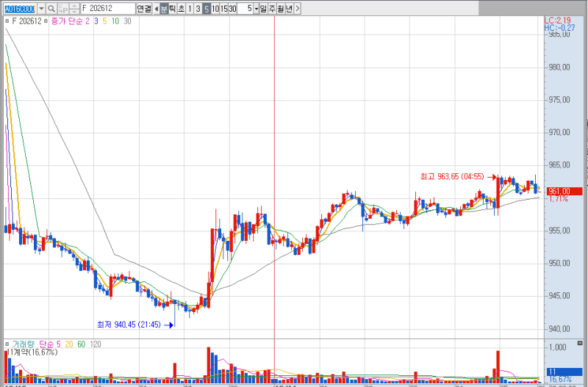The height and width of the screenshot is (387, 588).
Task: Click the 거래량 volume indicator label
Action: pyautogui.click(x=24, y=344)
